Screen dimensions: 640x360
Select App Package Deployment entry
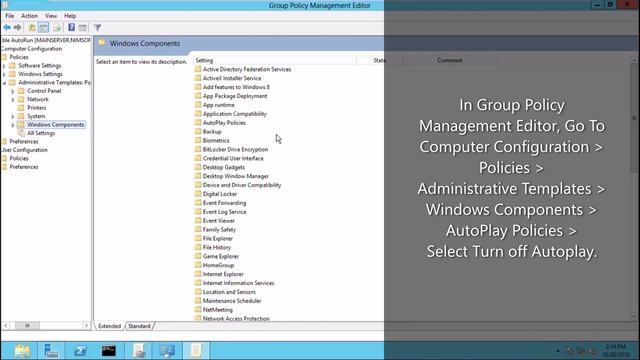(x=235, y=96)
